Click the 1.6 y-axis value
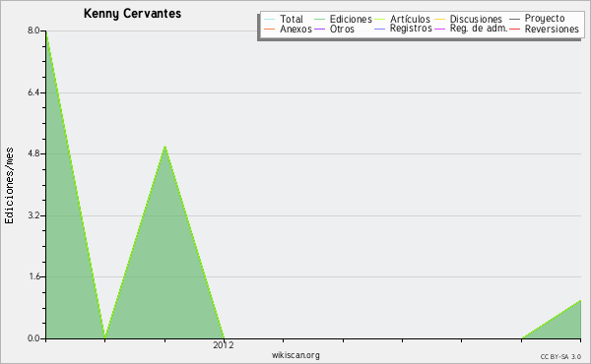The height and width of the screenshot is (364, 591). click(x=33, y=276)
